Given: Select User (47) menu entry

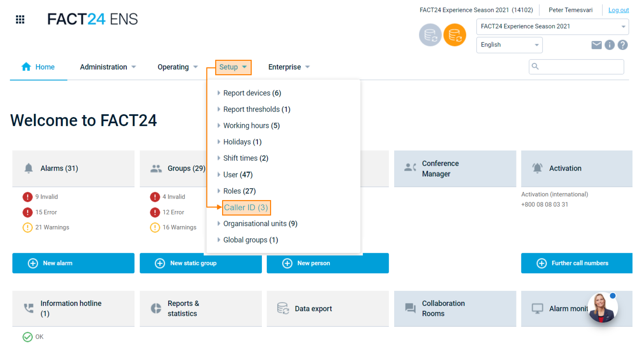Looking at the screenshot, I should [238, 175].
